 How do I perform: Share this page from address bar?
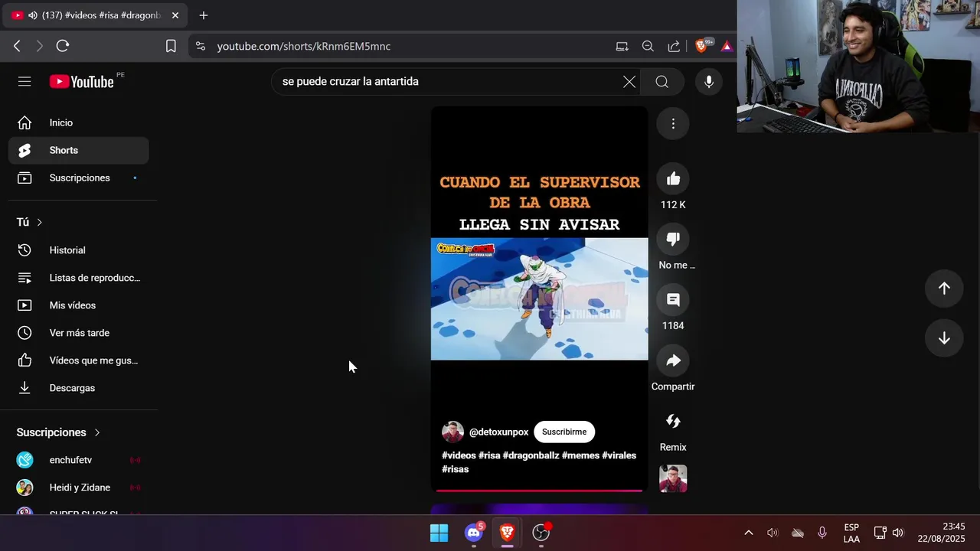674,46
